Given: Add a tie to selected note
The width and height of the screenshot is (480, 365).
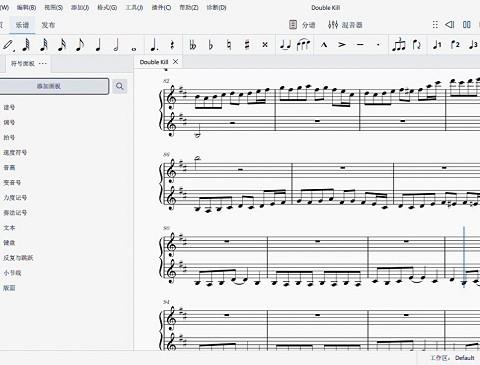Looking at the screenshot, I should tap(285, 45).
